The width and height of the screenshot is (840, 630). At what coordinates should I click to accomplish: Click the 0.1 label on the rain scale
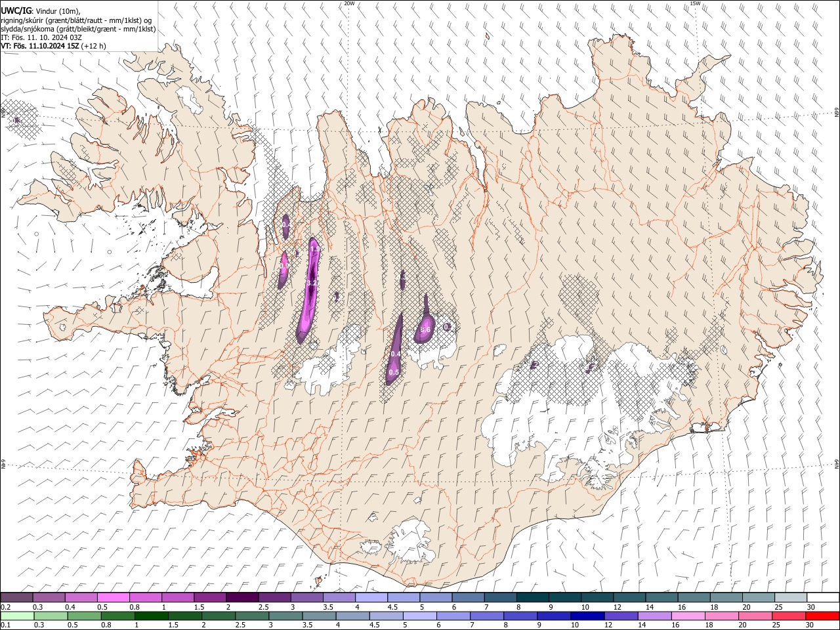5,625
